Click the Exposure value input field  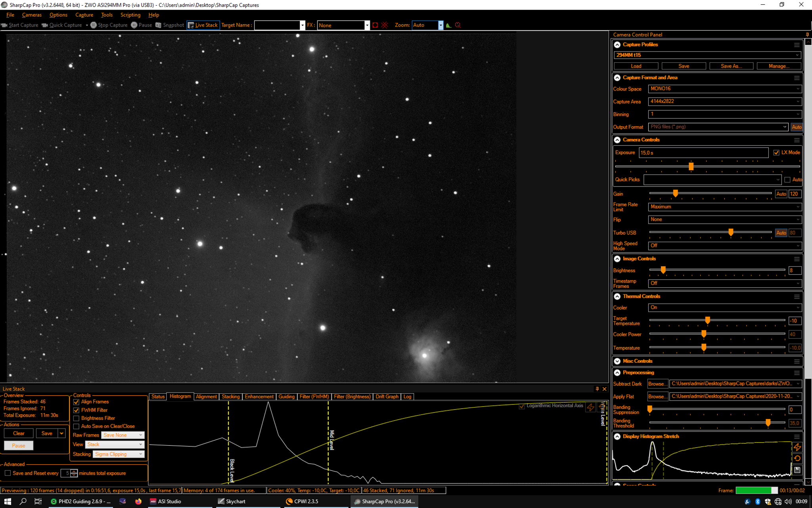pyautogui.click(x=704, y=153)
